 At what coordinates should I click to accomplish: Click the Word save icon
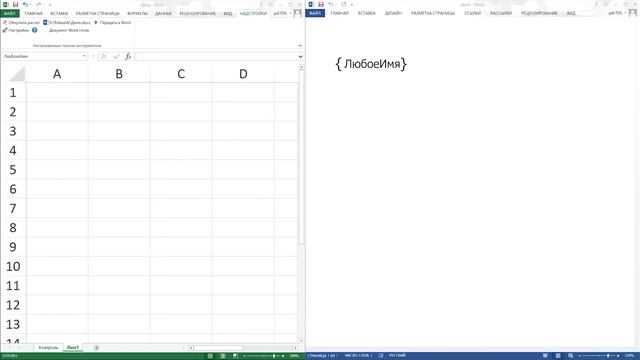click(x=321, y=4)
